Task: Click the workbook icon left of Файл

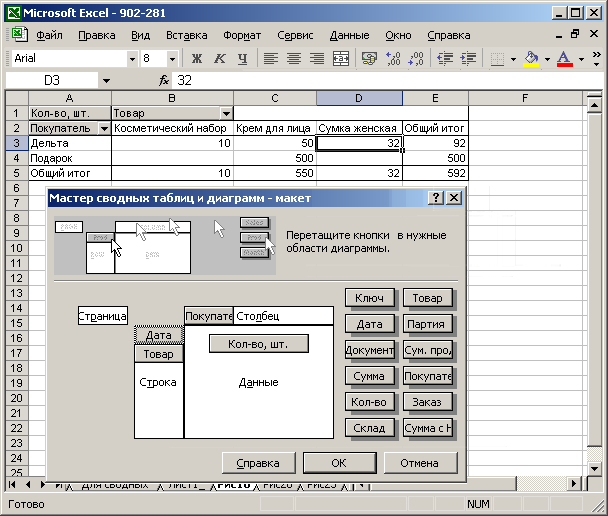Action: coord(19,35)
